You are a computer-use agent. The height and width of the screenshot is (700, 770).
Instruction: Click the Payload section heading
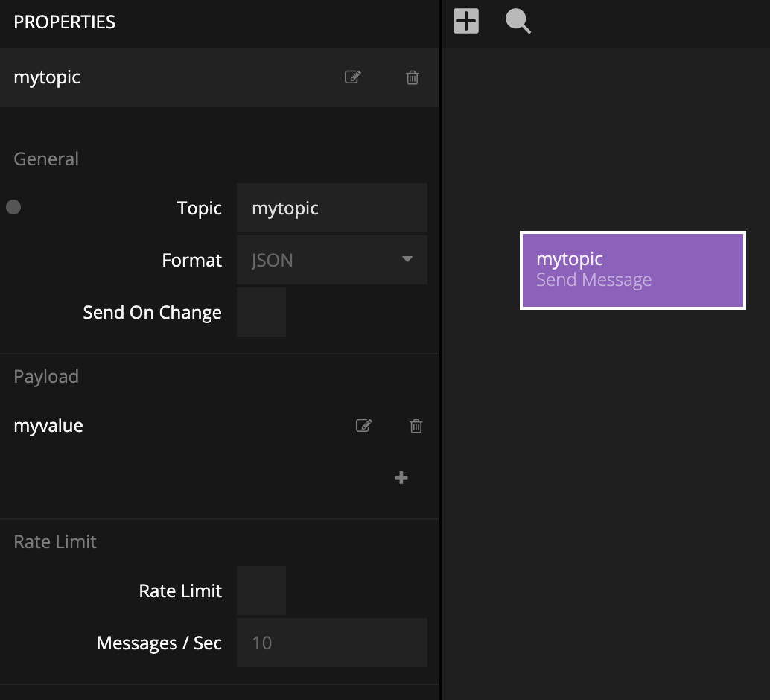(x=46, y=376)
